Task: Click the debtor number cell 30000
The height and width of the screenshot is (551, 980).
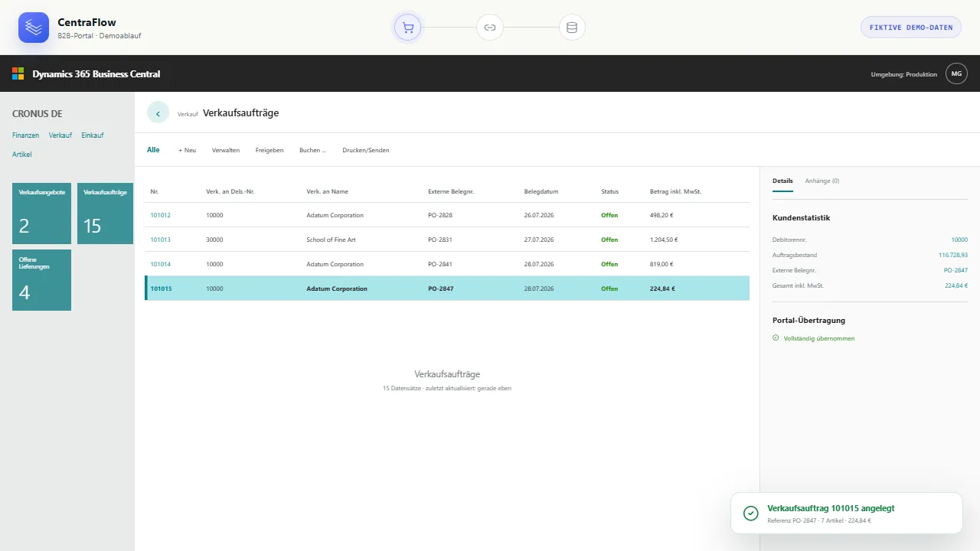Action: (215, 240)
